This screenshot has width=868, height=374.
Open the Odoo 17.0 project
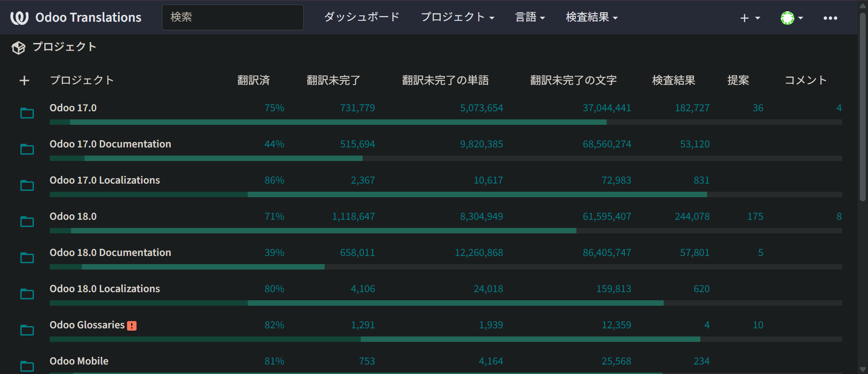coord(73,108)
